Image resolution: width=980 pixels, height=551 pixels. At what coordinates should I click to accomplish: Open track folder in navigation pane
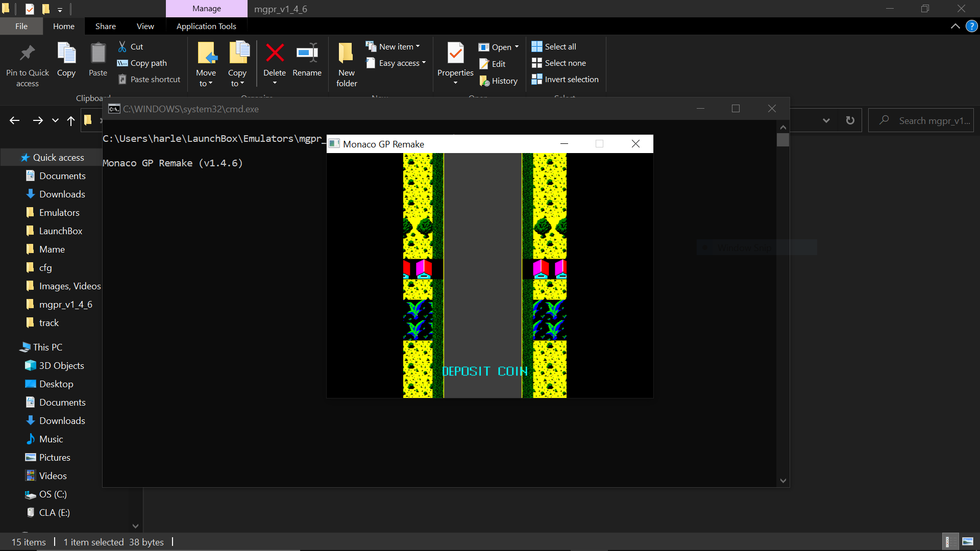[x=49, y=322]
